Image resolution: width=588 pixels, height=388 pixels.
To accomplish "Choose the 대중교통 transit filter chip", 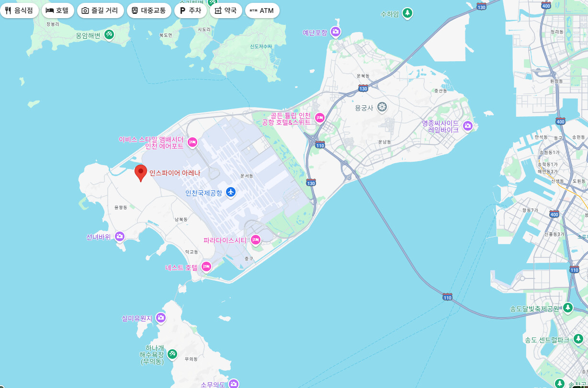I will click(x=149, y=11).
